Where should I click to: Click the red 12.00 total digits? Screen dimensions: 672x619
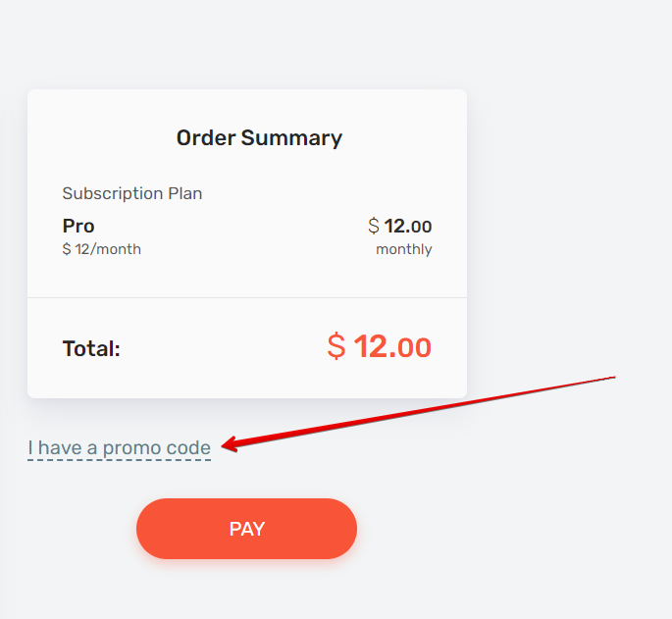click(x=392, y=347)
